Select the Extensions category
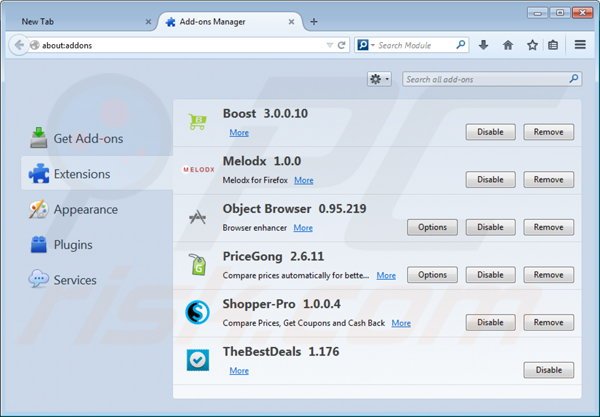The image size is (600, 417). 96,174
